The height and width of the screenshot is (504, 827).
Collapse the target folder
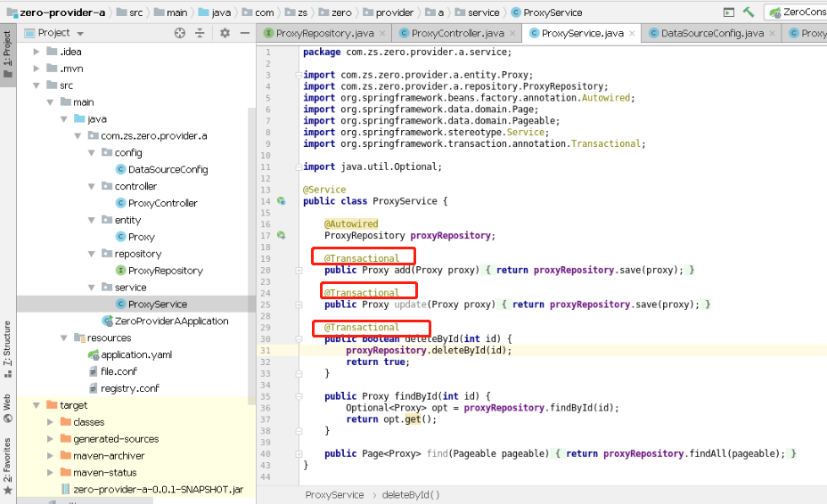click(37, 405)
